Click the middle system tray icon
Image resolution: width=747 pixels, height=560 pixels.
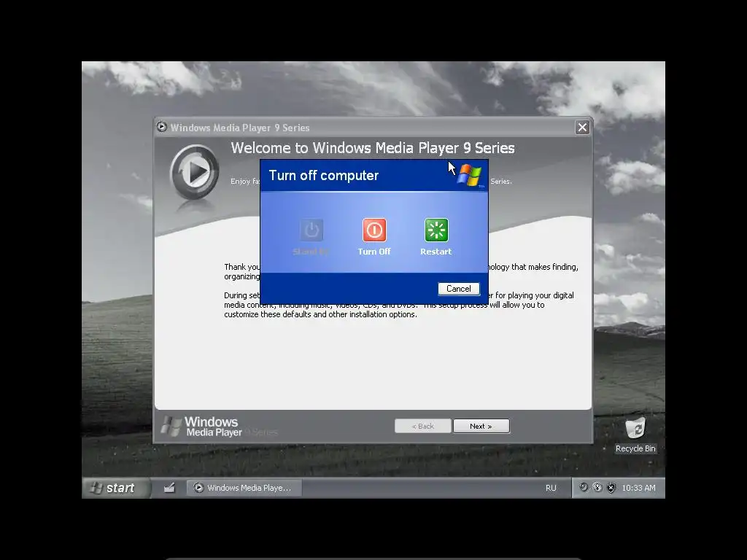(x=597, y=487)
